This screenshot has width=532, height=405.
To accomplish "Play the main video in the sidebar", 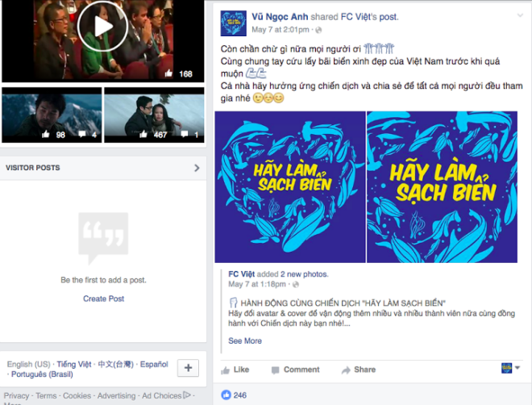I will [x=101, y=27].
